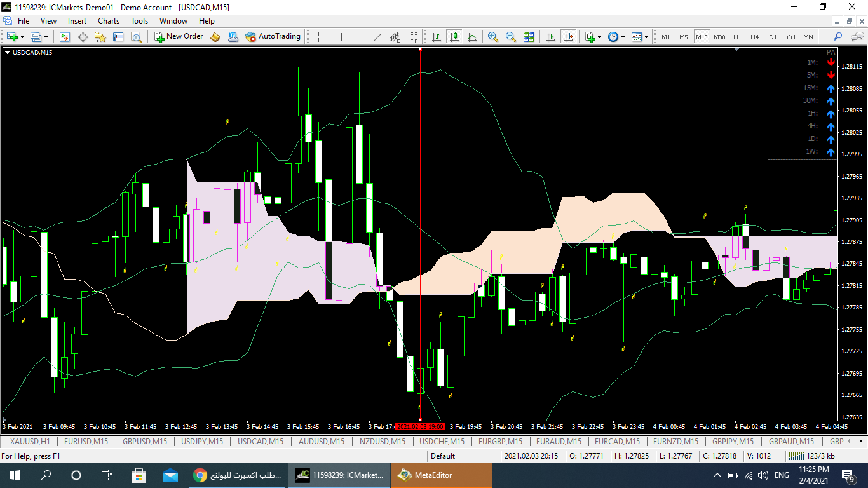Image resolution: width=868 pixels, height=488 pixels.
Task: Toggle chart auto scroll
Action: (551, 37)
